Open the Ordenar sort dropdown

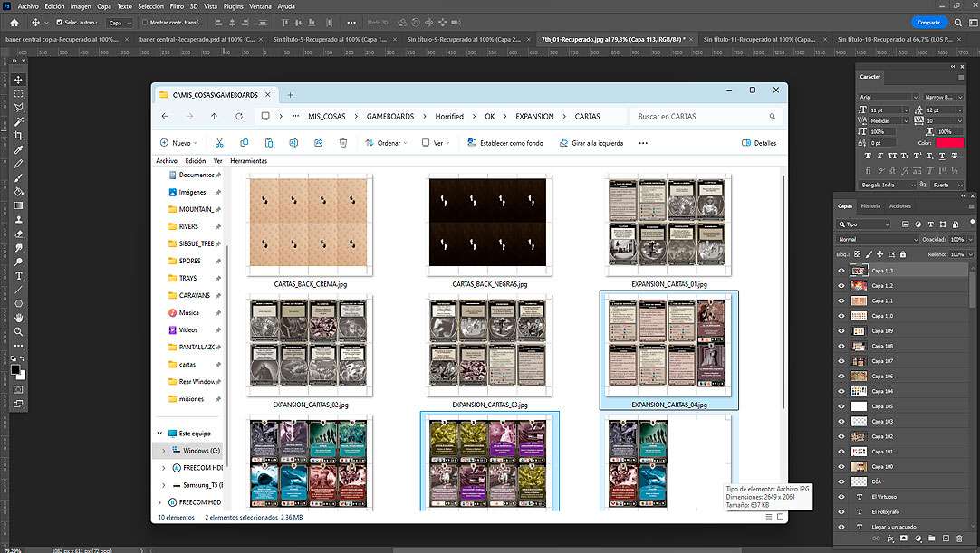(x=386, y=143)
